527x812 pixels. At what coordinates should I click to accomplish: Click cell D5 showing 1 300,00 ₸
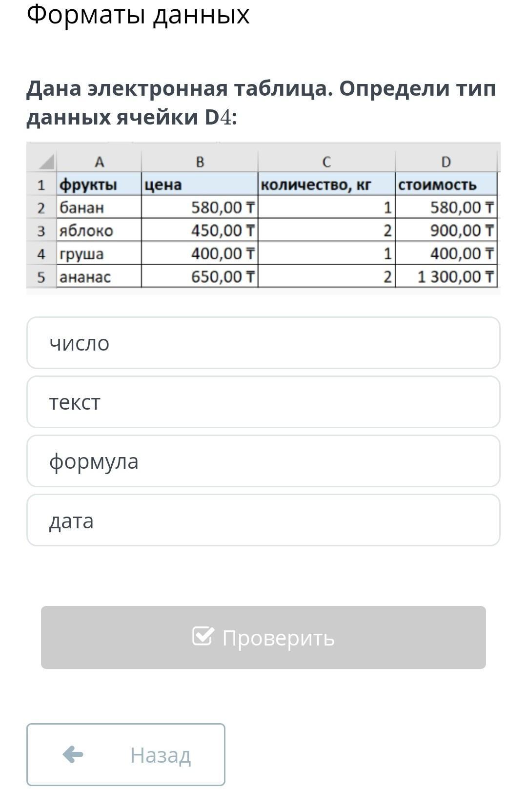coord(446,277)
